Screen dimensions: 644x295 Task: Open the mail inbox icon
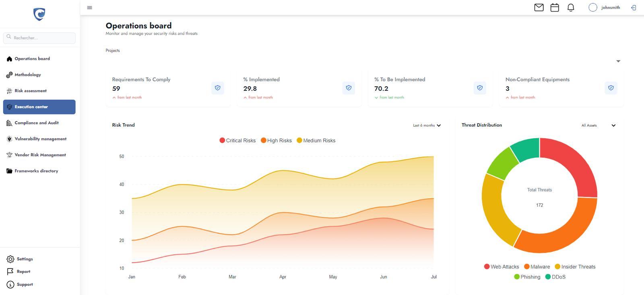(539, 8)
